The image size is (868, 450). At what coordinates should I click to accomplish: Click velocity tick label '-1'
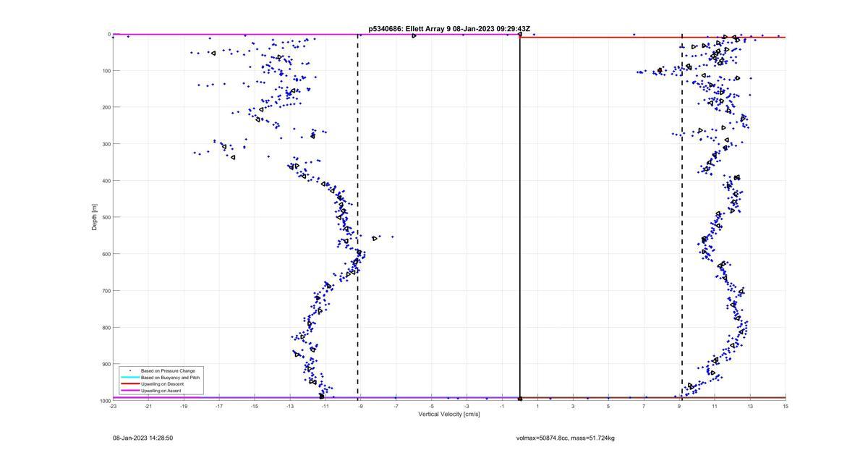pos(502,407)
